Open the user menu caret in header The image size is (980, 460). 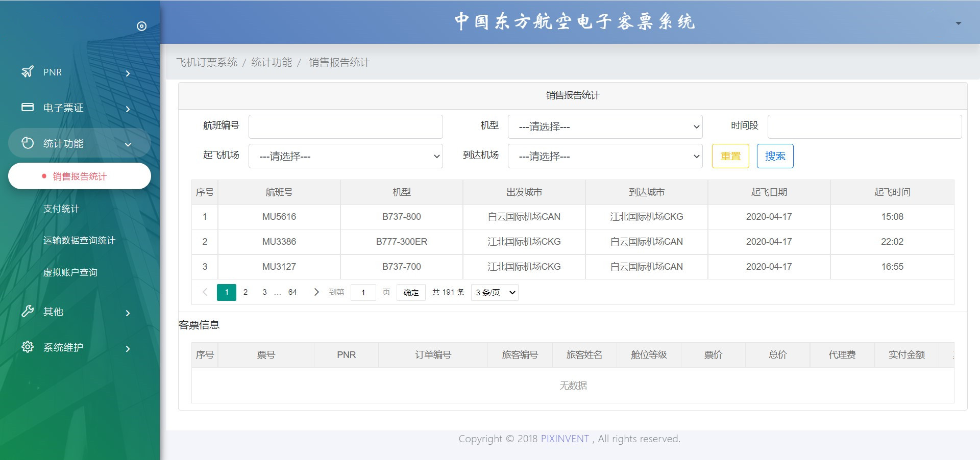coord(958,23)
